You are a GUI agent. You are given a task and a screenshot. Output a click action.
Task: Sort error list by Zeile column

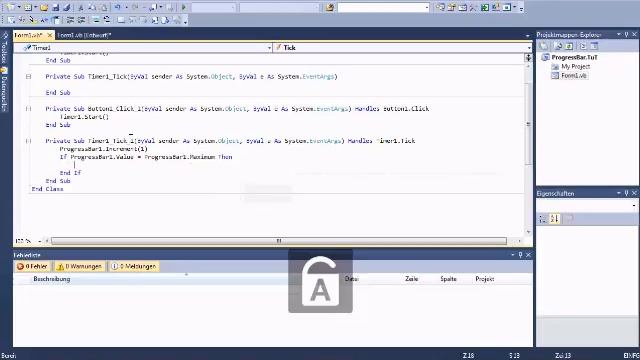[x=411, y=279]
